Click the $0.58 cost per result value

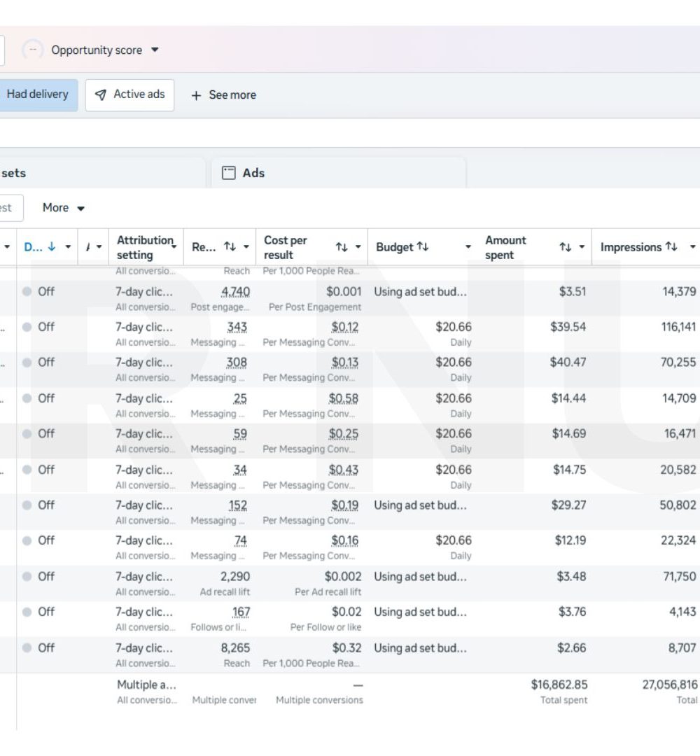pos(343,398)
